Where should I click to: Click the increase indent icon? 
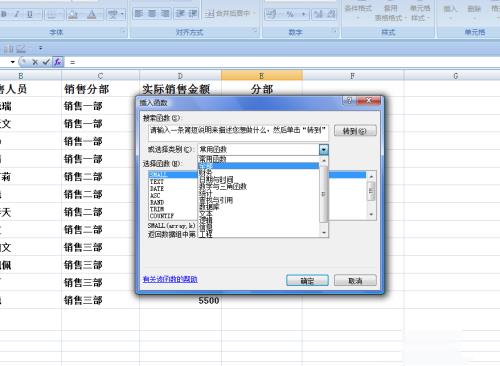click(193, 14)
